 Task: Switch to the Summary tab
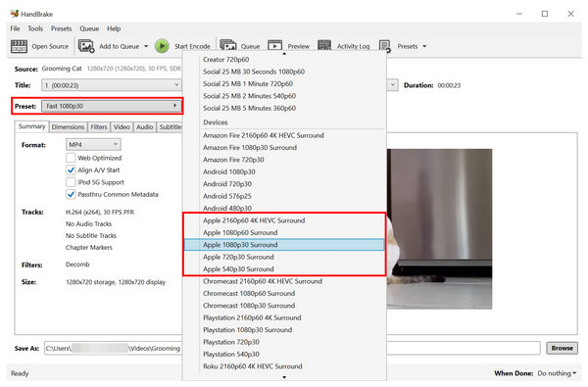point(32,126)
